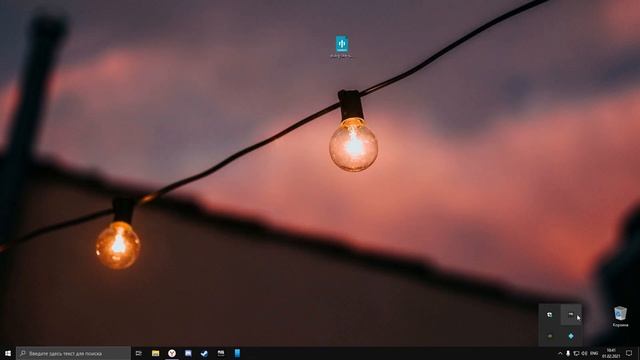640x360 pixels.
Task: Open the blue checkmark app on taskbar
Action: [204, 353]
